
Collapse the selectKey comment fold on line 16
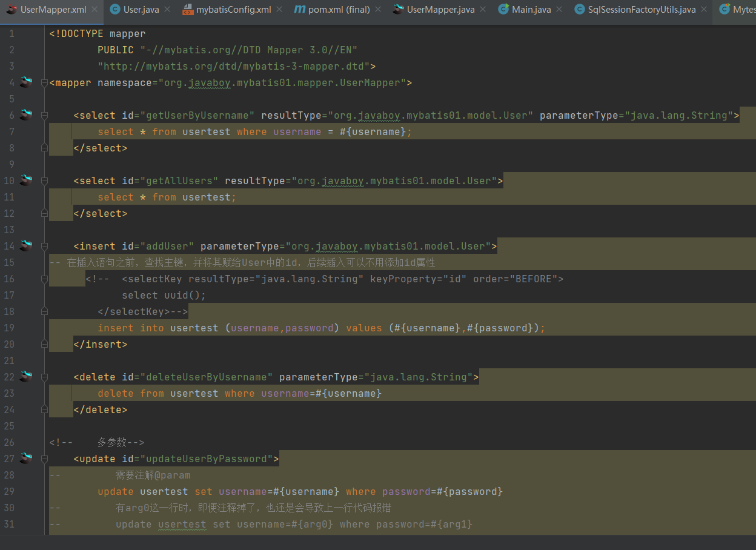44,279
